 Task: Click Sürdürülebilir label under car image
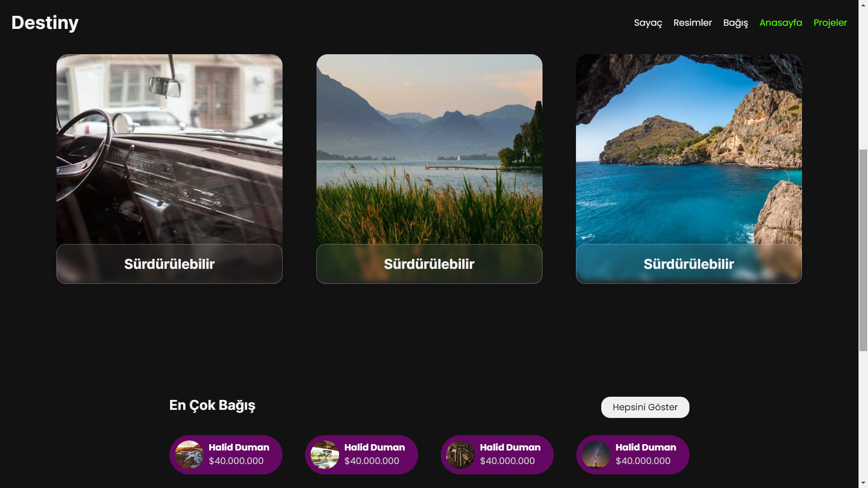pos(169,264)
